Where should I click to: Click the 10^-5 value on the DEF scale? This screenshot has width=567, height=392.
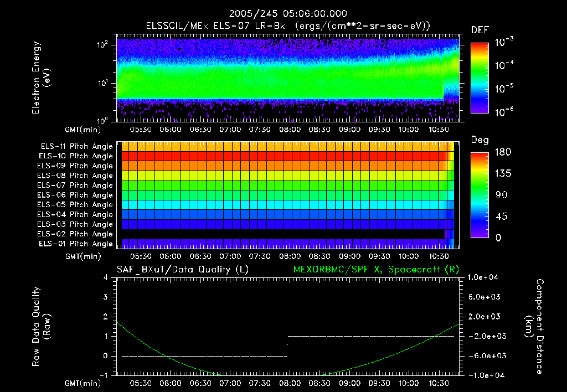click(504, 89)
